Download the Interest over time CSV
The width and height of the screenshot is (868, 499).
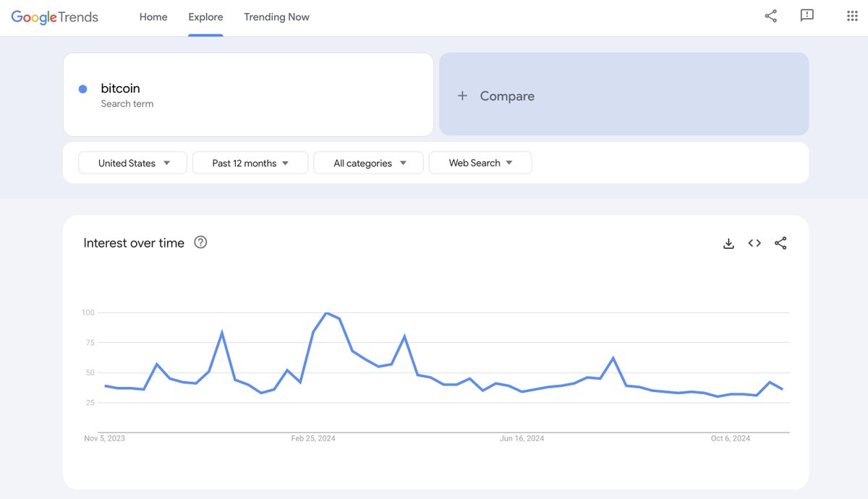[728, 244]
